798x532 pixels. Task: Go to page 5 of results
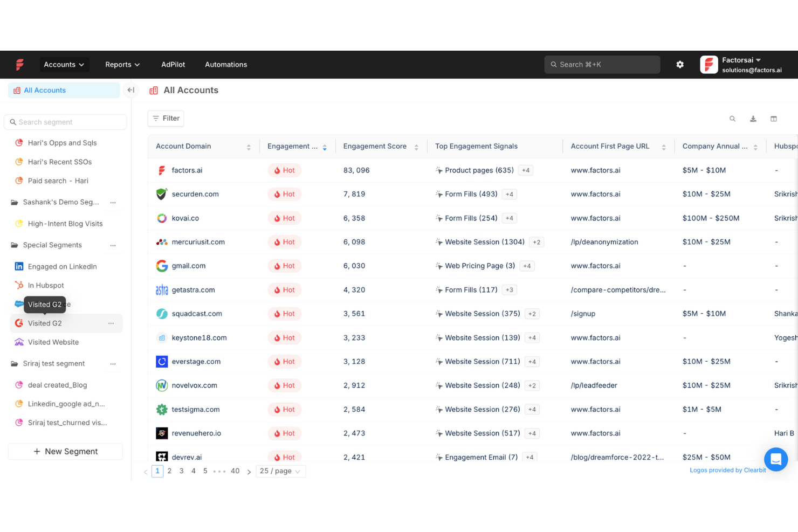click(x=205, y=471)
